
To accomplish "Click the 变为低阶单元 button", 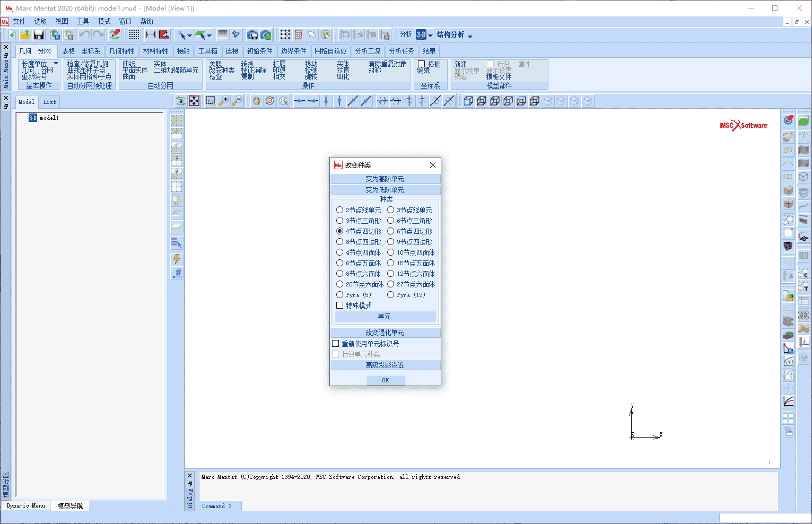I will [x=385, y=190].
